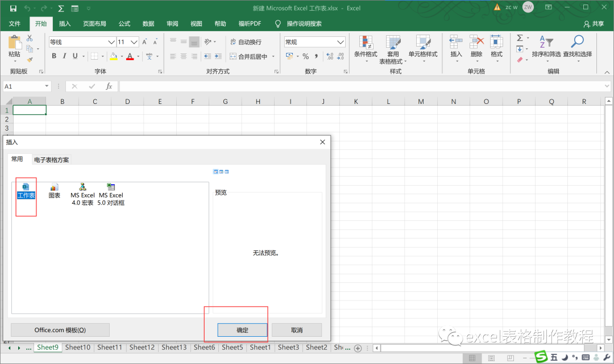Screen dimensions: 614x364
Task: Open the fill color dropdown arrow
Action: tap(122, 56)
